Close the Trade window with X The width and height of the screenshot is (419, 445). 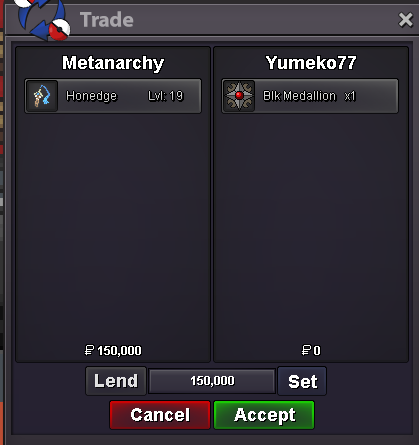406,20
